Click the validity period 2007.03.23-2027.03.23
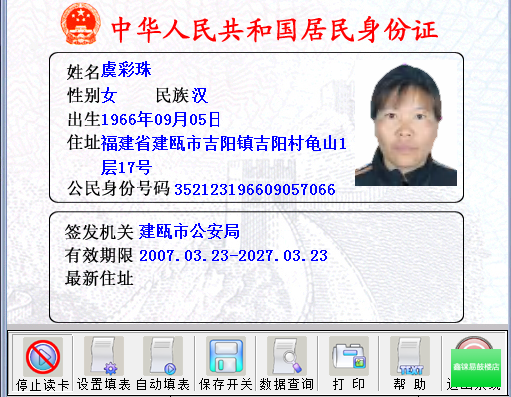511x397 pixels. [233, 256]
